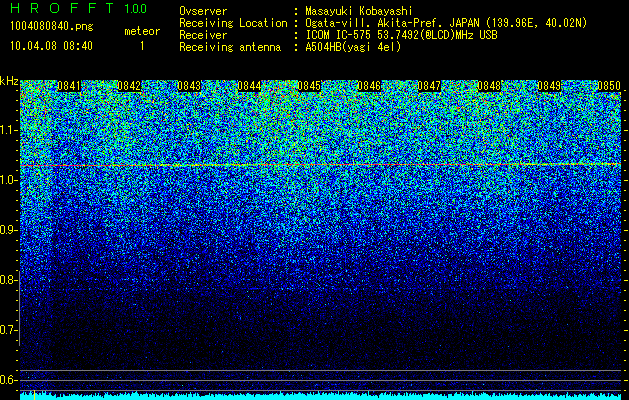
Task: Click the 0842 time marker
Action: pyautogui.click(x=129, y=86)
